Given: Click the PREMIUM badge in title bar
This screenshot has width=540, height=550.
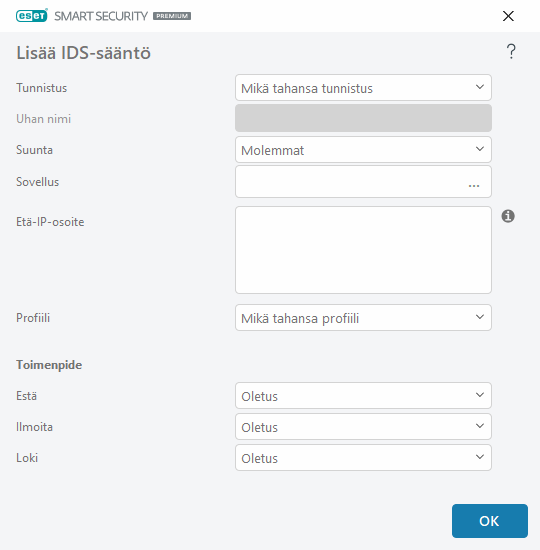Looking at the screenshot, I should click(x=172, y=16).
